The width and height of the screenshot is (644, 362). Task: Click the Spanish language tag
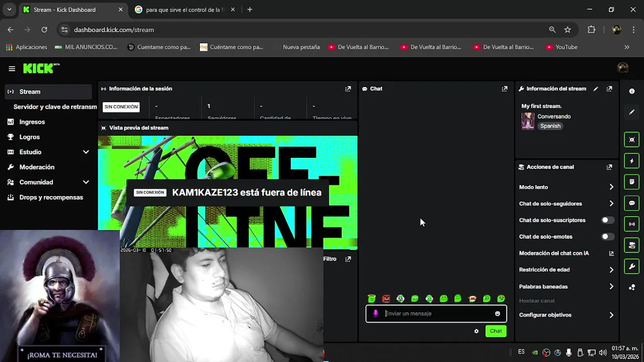pyautogui.click(x=550, y=126)
